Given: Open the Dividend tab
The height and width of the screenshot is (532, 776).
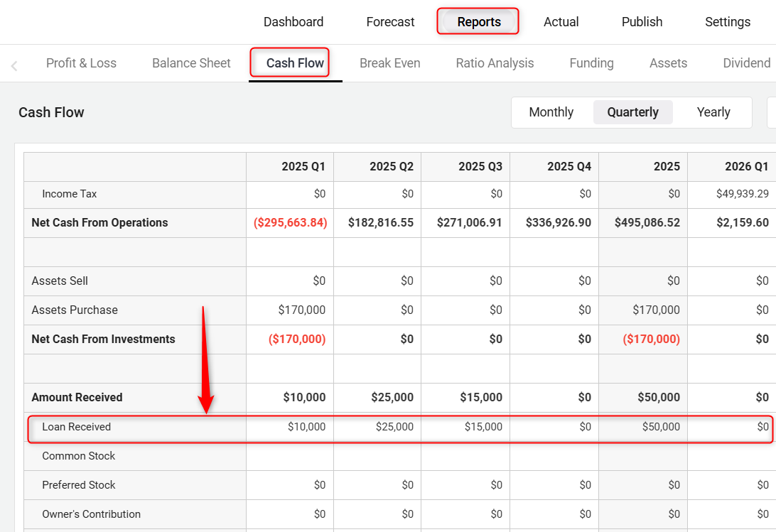Looking at the screenshot, I should 746,63.
